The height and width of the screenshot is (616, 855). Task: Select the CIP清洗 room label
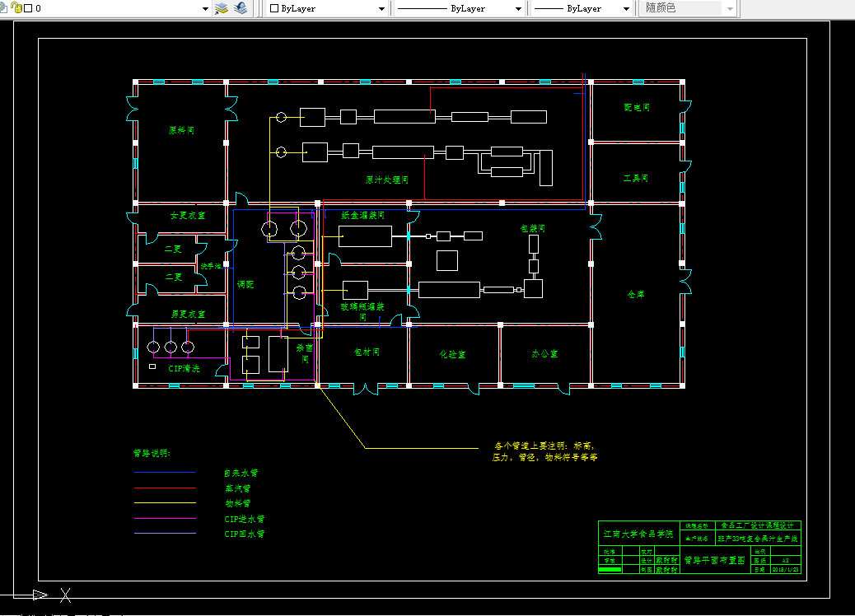184,368
